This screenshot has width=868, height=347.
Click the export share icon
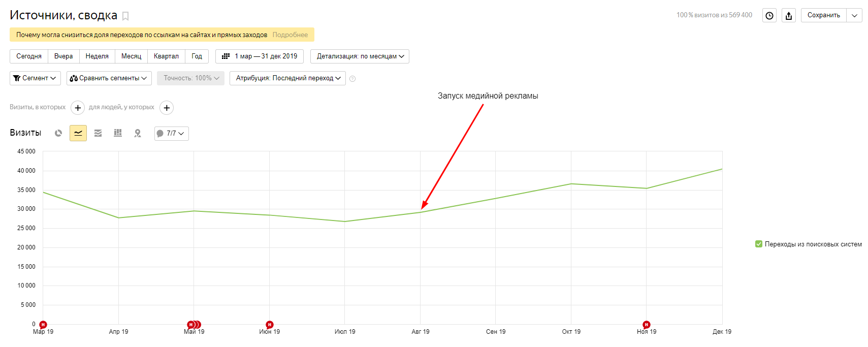[x=789, y=16]
